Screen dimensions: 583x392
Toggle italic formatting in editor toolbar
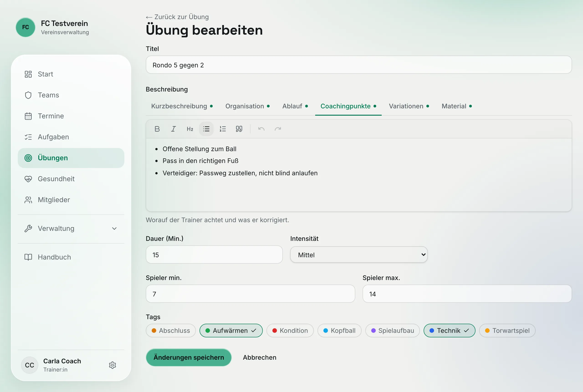[x=173, y=129]
